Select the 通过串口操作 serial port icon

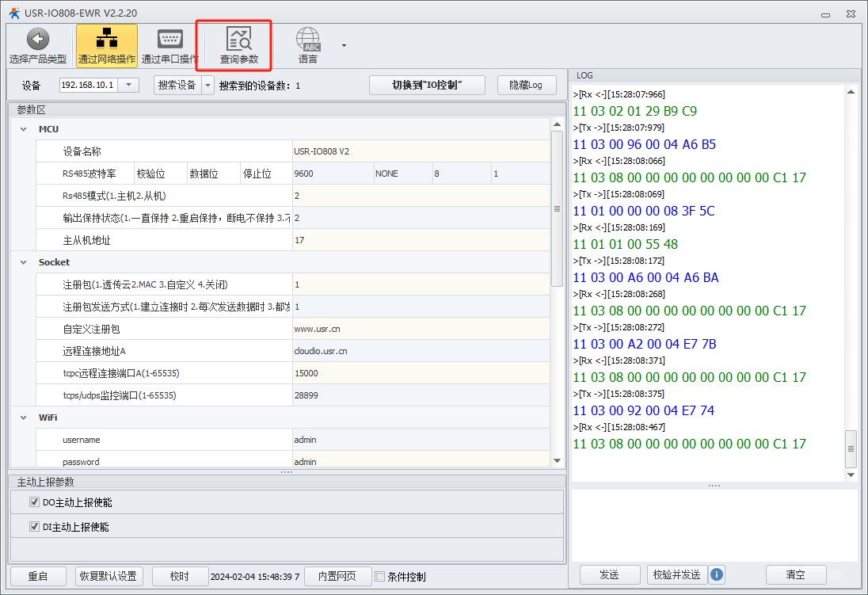pyautogui.click(x=169, y=40)
